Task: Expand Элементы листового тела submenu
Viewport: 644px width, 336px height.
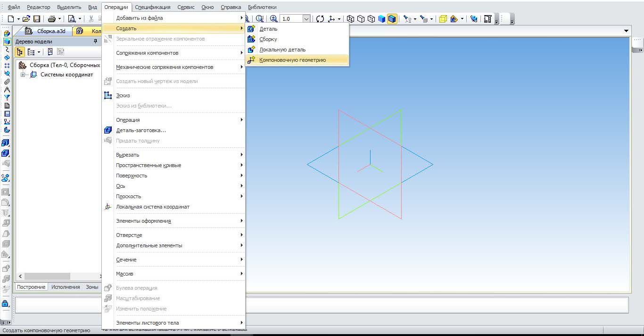Action: click(173, 323)
